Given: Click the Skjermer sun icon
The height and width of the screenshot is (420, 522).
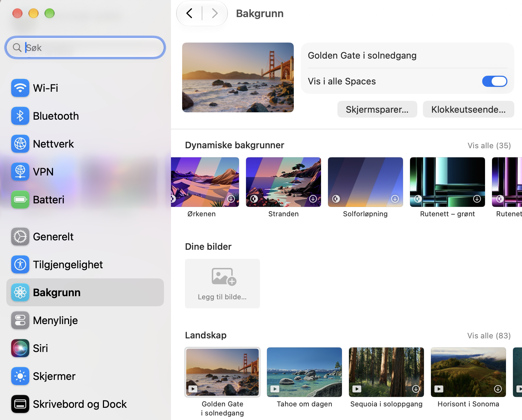Looking at the screenshot, I should [20, 376].
